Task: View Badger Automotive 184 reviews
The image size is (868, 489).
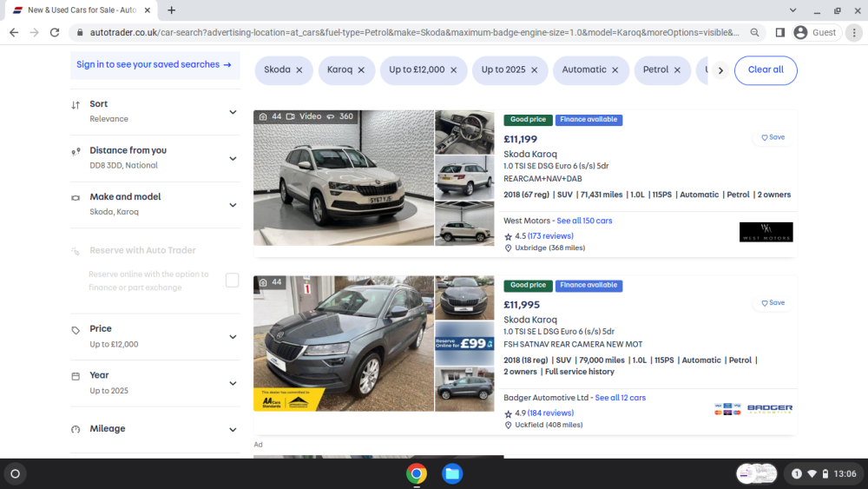Action: click(x=550, y=413)
